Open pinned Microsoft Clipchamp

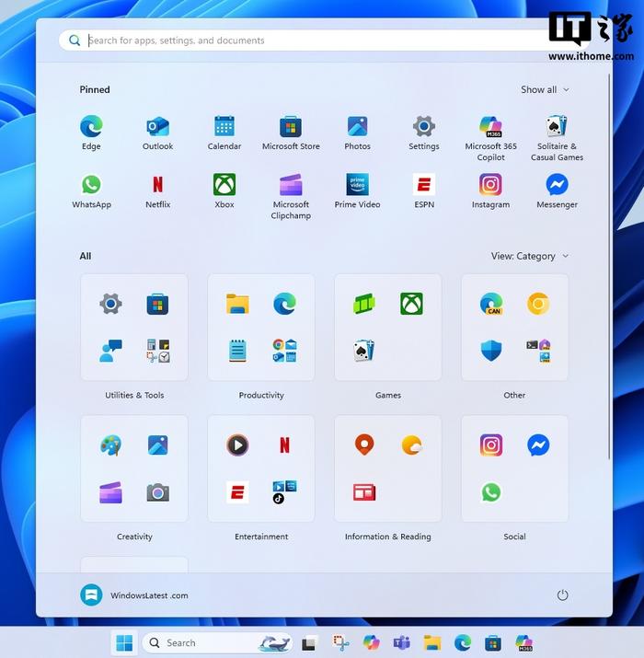coord(291,196)
